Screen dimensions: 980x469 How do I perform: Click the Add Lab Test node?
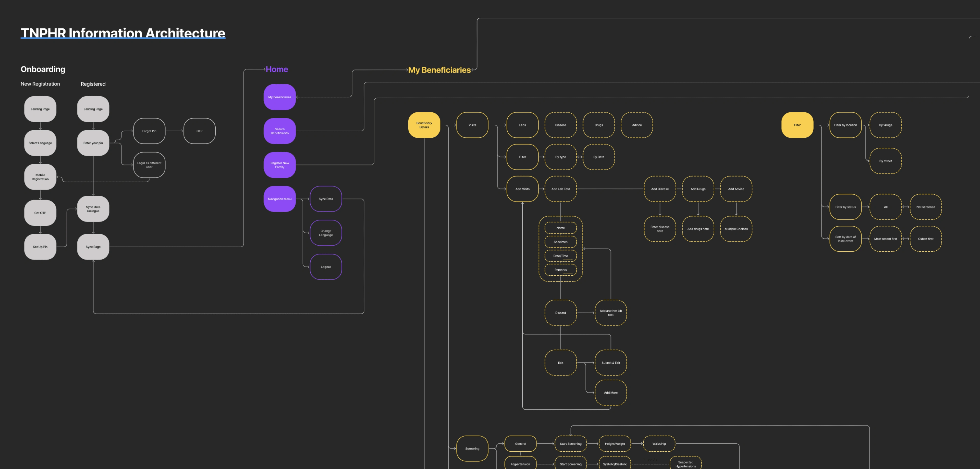pyautogui.click(x=560, y=189)
